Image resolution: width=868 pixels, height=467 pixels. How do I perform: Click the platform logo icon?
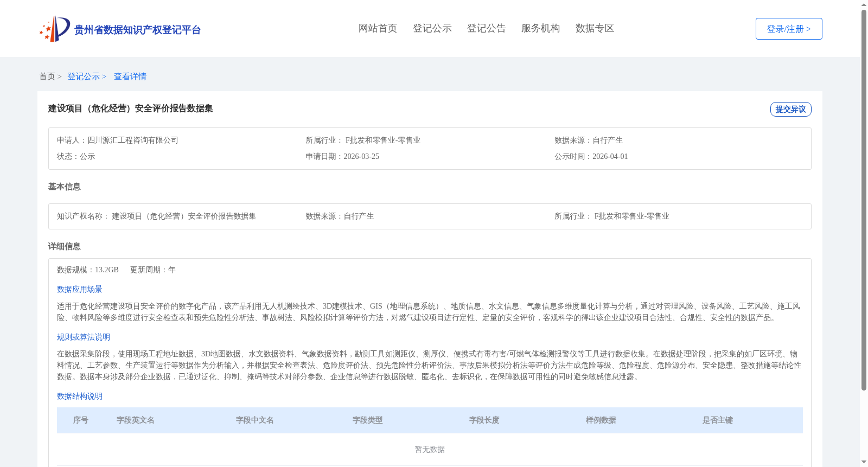click(55, 29)
